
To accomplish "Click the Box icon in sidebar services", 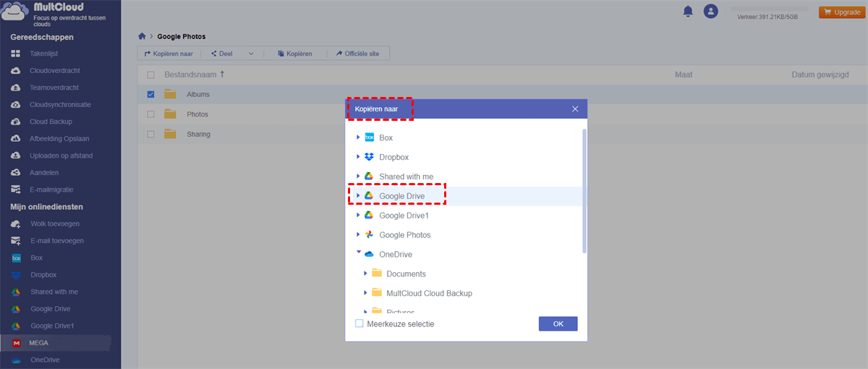I will pos(16,258).
